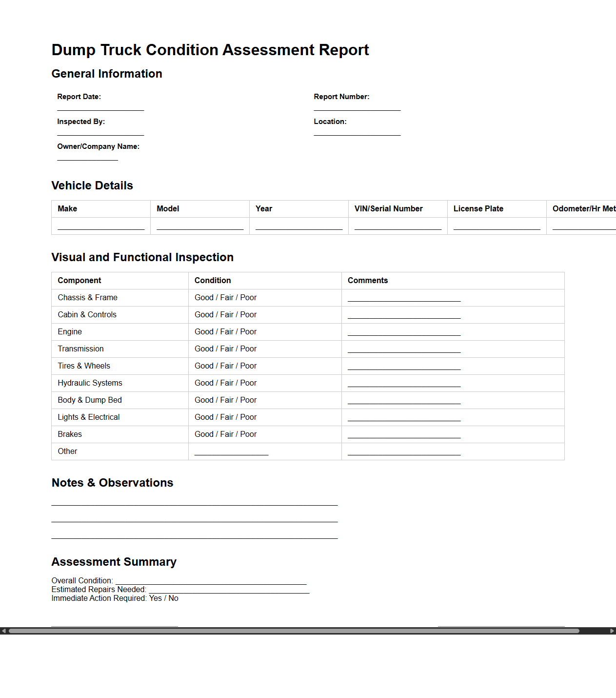
Task: Select Poor for Brakes condition
Action: [x=249, y=434]
